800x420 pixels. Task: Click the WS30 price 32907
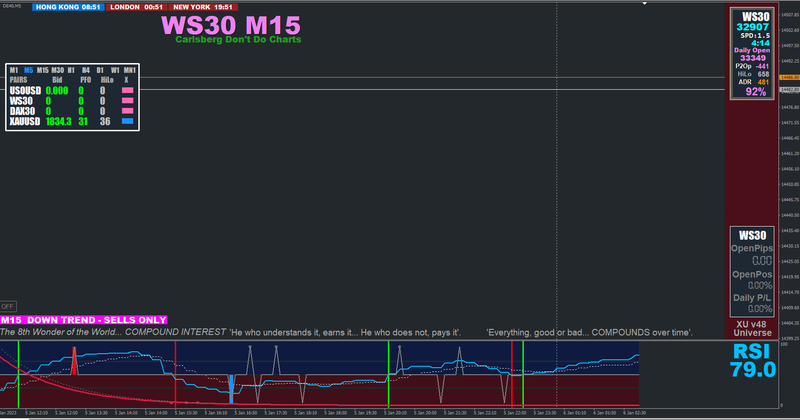(x=753, y=28)
